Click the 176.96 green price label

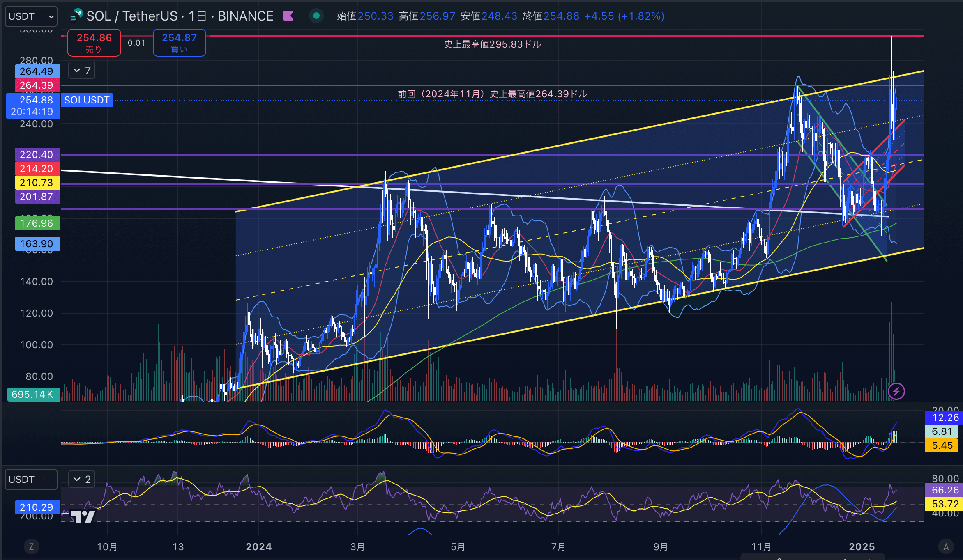click(37, 223)
